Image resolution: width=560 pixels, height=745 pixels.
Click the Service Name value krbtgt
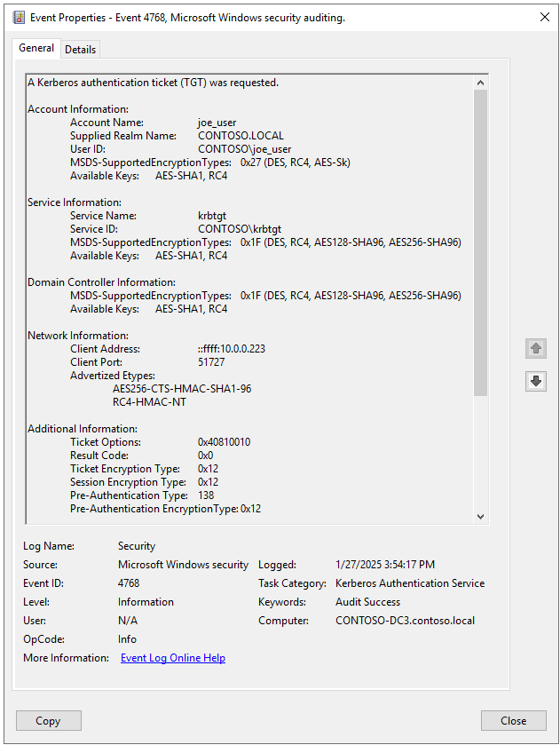pyautogui.click(x=212, y=216)
